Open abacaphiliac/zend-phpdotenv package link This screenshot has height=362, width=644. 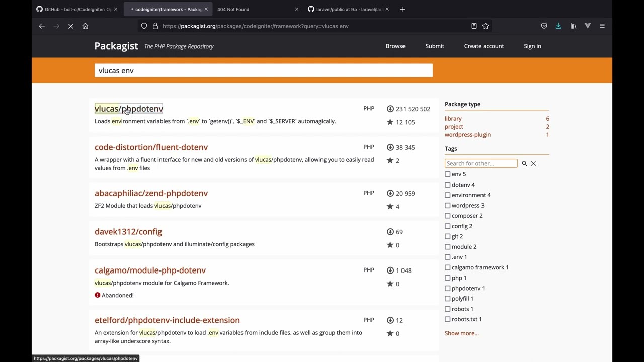(x=151, y=193)
